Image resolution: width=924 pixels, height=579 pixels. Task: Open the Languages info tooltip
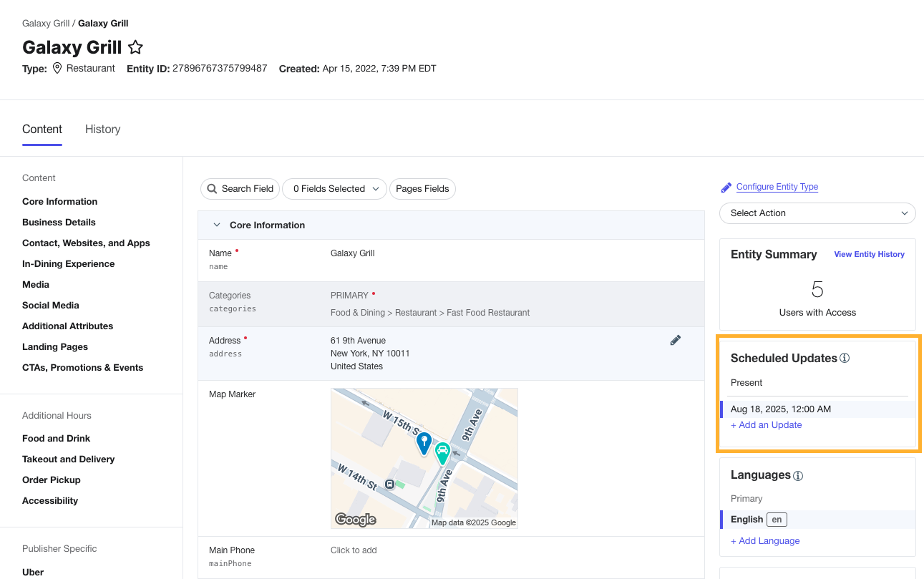797,475
